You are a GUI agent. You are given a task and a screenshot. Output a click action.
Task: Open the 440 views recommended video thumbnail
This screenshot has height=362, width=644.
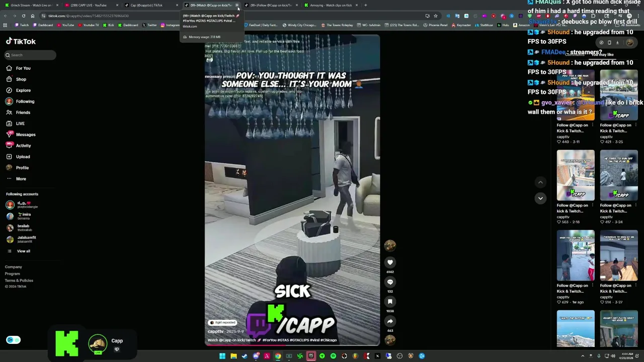pyautogui.click(x=576, y=95)
